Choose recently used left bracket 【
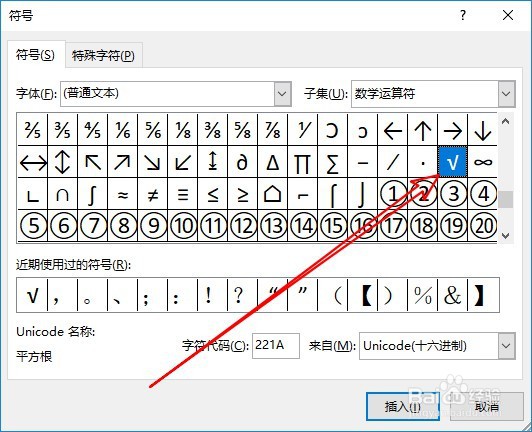532x432 pixels. pyautogui.click(x=362, y=295)
